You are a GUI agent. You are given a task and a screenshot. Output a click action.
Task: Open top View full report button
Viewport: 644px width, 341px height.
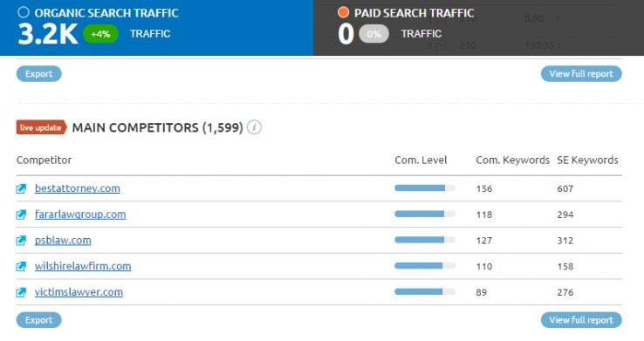pyautogui.click(x=581, y=74)
